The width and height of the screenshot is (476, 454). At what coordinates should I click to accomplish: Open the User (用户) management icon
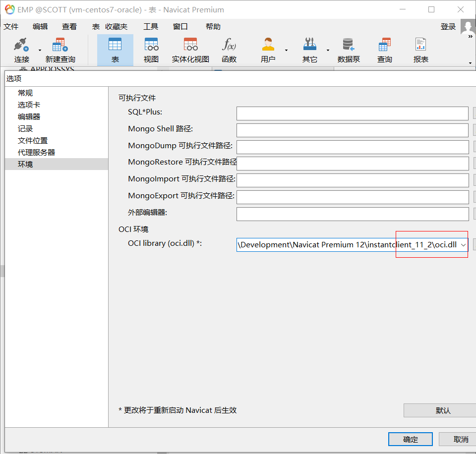pos(268,45)
